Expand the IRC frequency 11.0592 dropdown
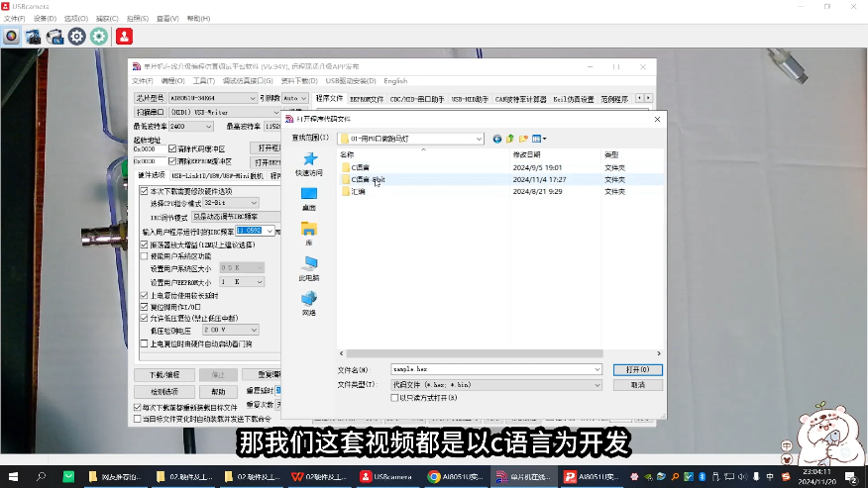This screenshot has height=488, width=868. click(270, 231)
